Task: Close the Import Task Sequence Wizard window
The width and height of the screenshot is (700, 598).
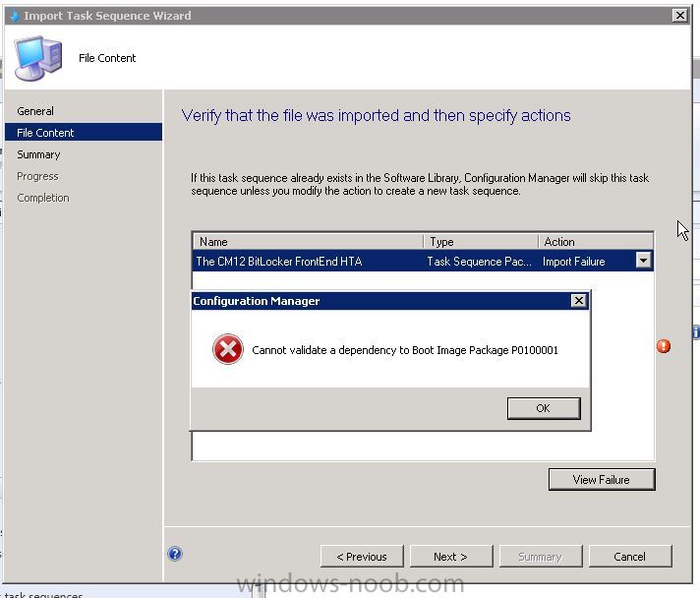Action: (679, 15)
